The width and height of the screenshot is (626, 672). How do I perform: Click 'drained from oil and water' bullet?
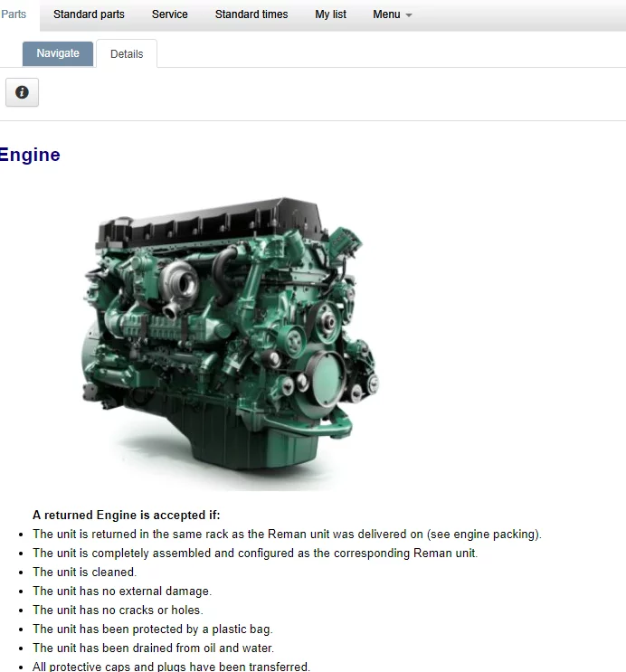coord(153,648)
